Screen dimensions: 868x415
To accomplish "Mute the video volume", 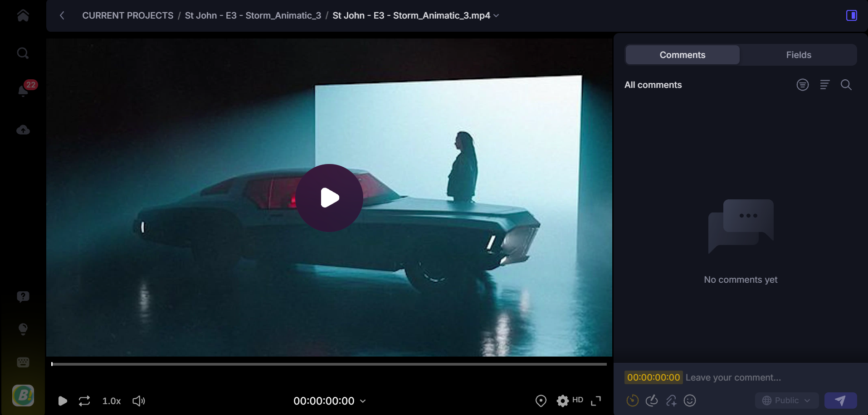I will pyautogui.click(x=139, y=401).
